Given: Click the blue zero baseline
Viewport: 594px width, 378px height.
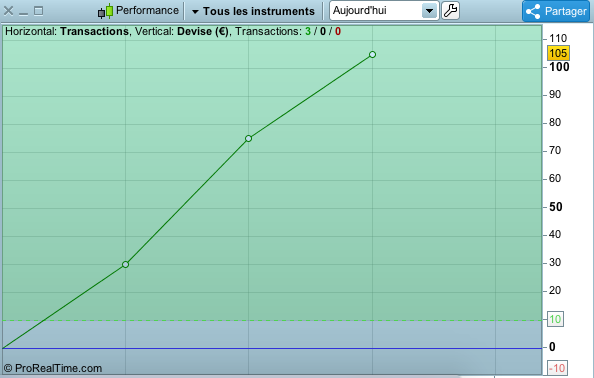Looking at the screenshot, I should (272, 348).
